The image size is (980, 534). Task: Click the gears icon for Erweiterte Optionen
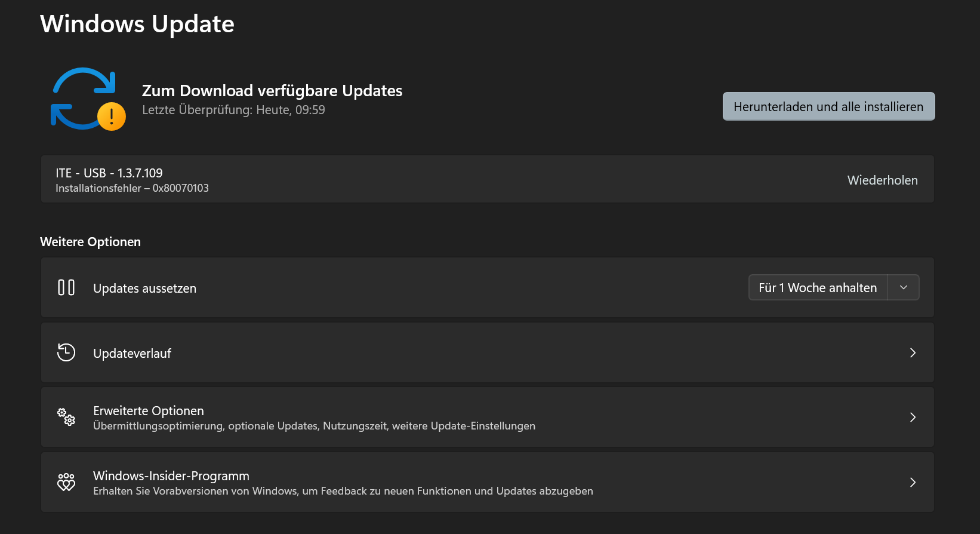[x=66, y=417]
